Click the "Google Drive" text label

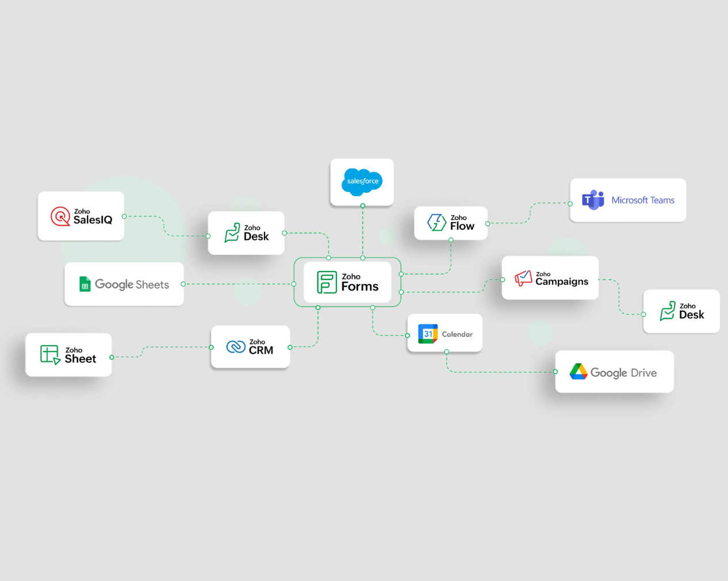[x=623, y=373]
